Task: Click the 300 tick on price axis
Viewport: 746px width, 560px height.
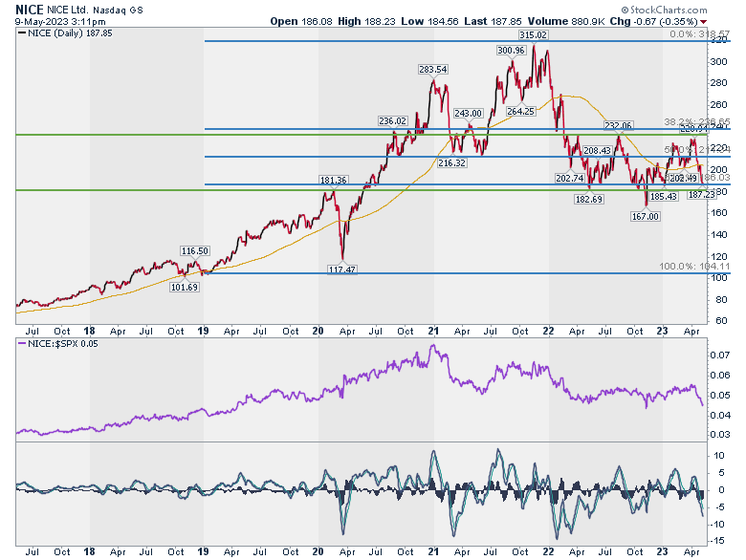Action: 718,62
